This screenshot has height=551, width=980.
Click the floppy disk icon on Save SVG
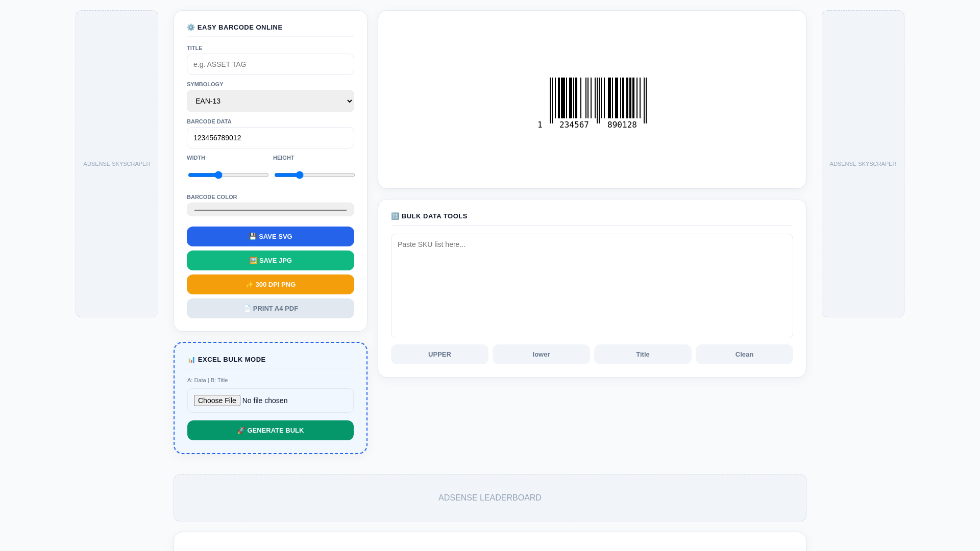coord(253,237)
